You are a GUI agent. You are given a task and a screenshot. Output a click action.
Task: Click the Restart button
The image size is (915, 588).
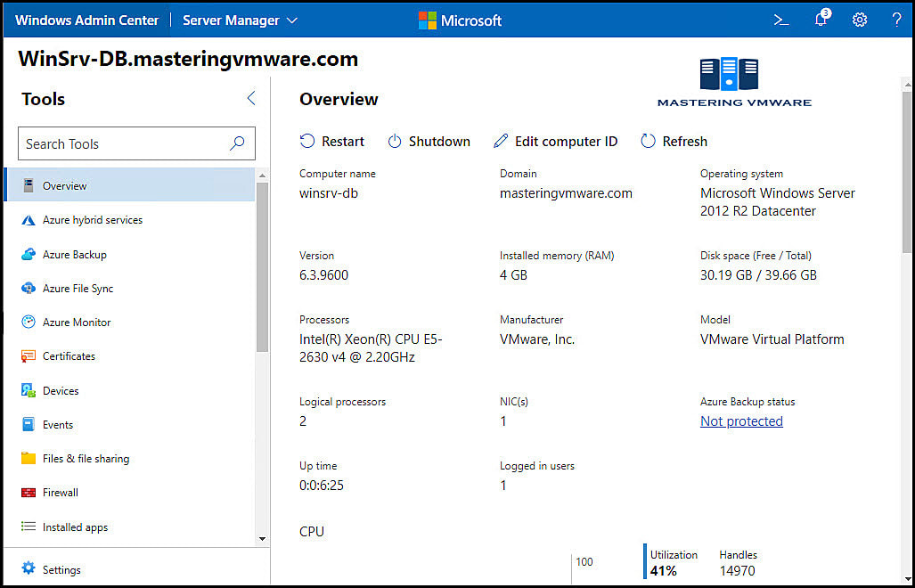pos(331,141)
